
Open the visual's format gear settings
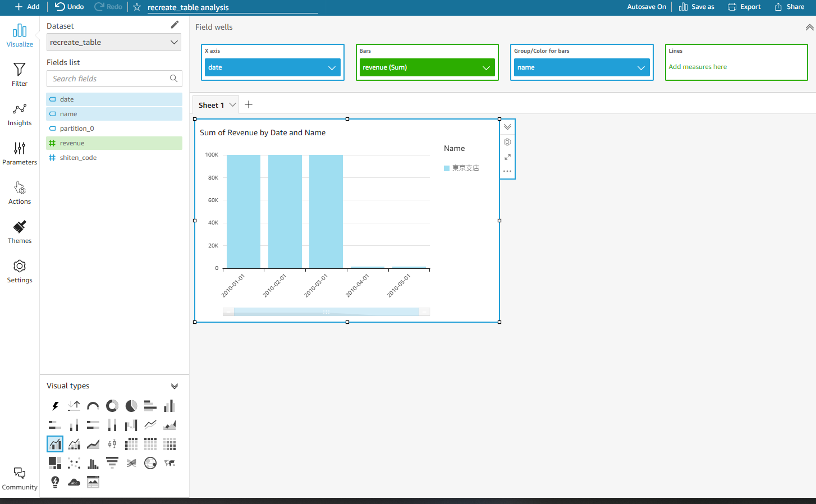pos(507,142)
